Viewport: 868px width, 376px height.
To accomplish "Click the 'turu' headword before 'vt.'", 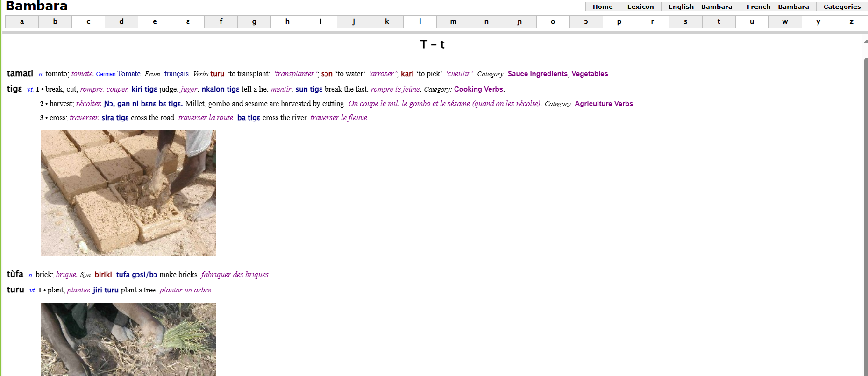I will (x=15, y=290).
